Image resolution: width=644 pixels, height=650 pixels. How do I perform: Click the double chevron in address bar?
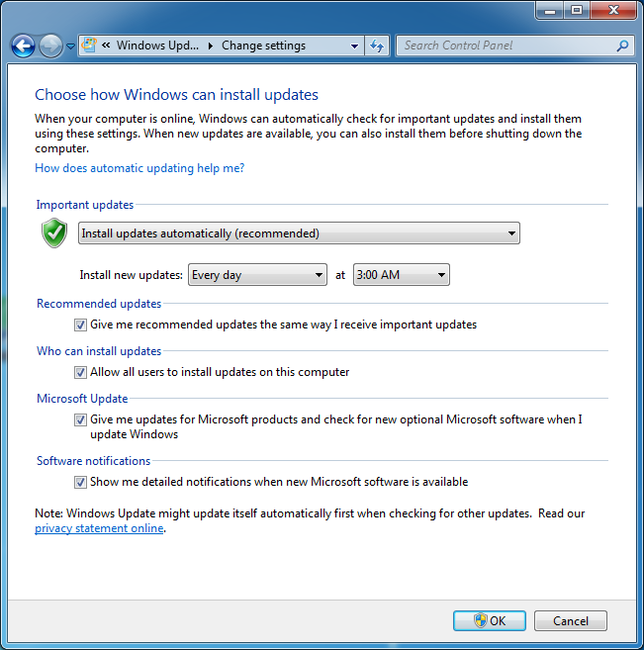coord(106,45)
